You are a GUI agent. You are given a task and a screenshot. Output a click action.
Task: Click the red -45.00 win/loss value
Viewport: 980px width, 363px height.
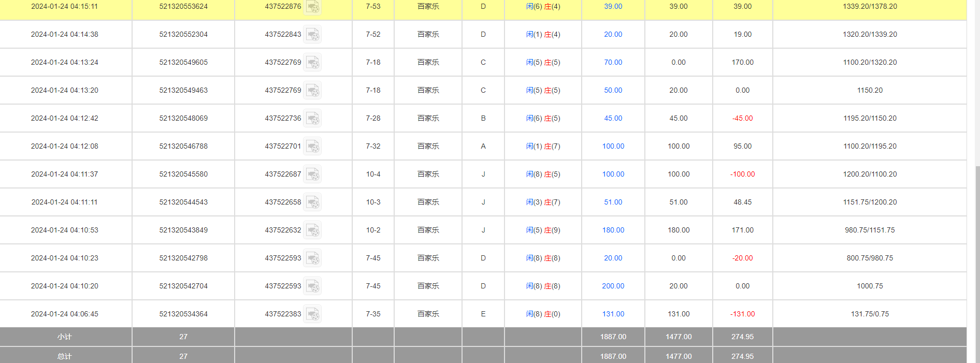[742, 118]
